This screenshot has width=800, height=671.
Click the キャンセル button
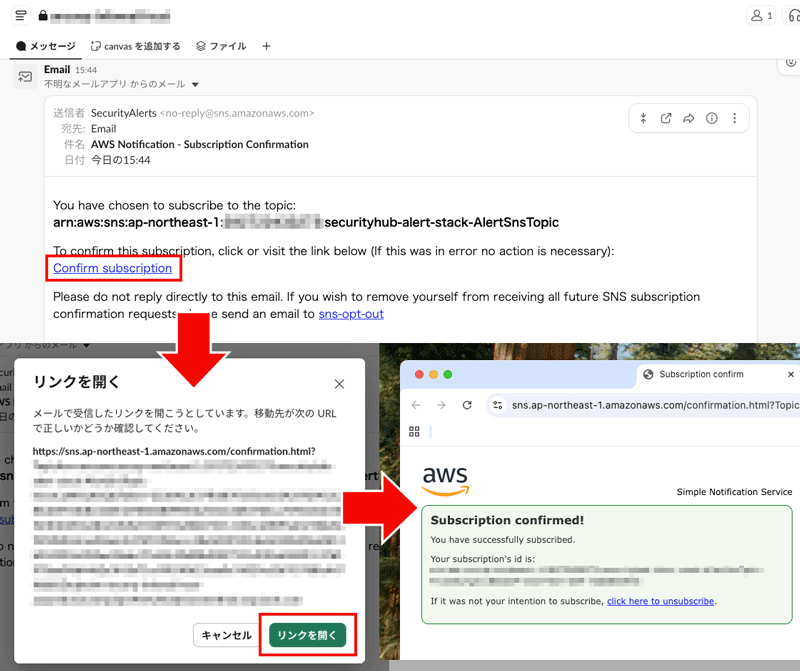click(227, 635)
